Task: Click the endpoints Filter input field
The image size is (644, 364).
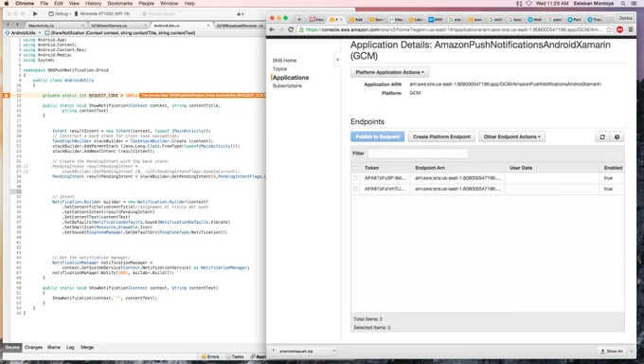Action: (x=418, y=154)
